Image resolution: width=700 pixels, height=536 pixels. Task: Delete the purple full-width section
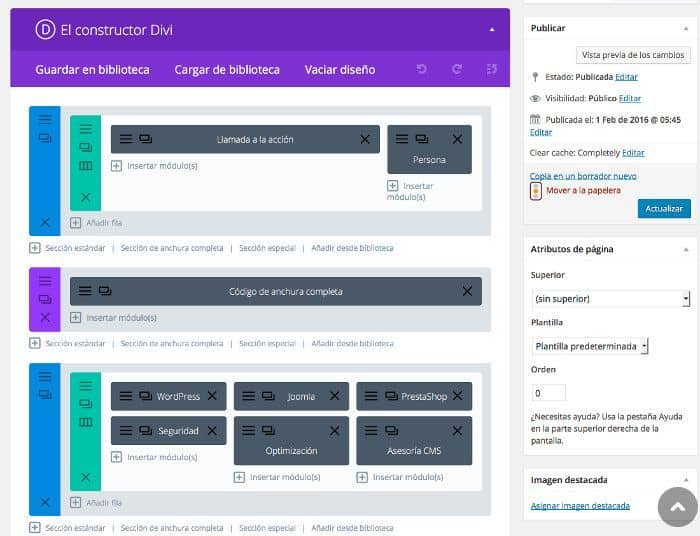coord(45,317)
